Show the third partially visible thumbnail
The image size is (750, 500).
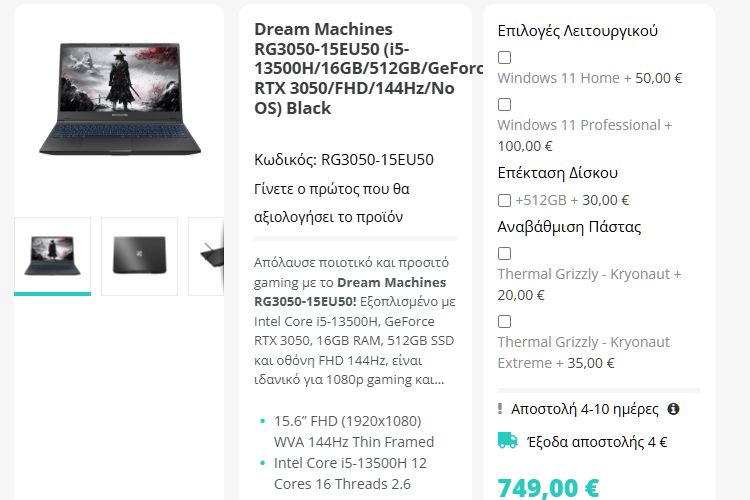[x=206, y=256]
